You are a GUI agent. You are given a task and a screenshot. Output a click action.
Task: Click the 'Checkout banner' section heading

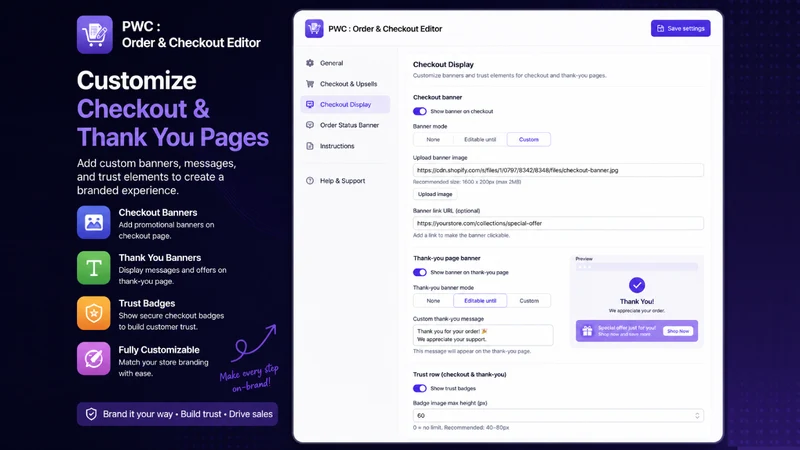point(437,97)
